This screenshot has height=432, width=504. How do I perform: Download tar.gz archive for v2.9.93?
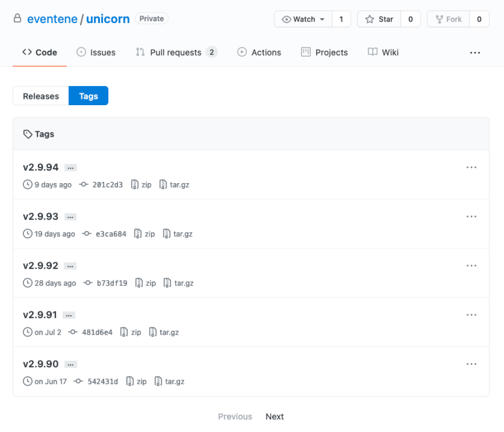(178, 234)
